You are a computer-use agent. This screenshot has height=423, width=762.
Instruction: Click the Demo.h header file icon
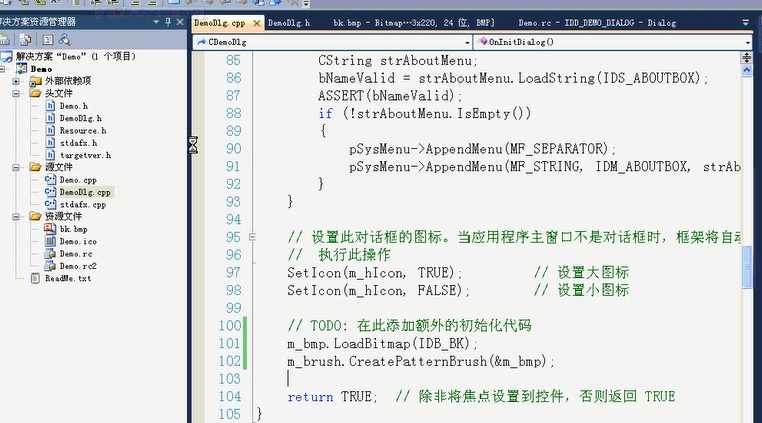click(50, 106)
